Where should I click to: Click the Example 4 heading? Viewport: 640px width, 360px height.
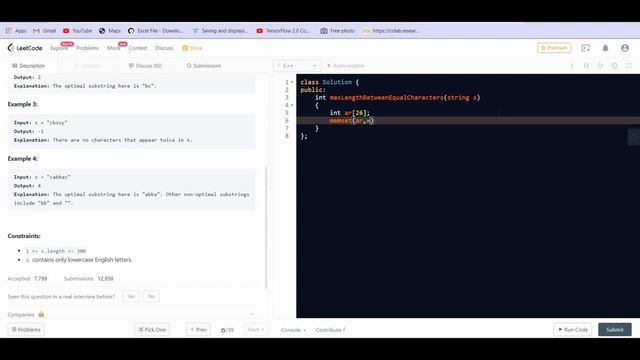point(22,158)
